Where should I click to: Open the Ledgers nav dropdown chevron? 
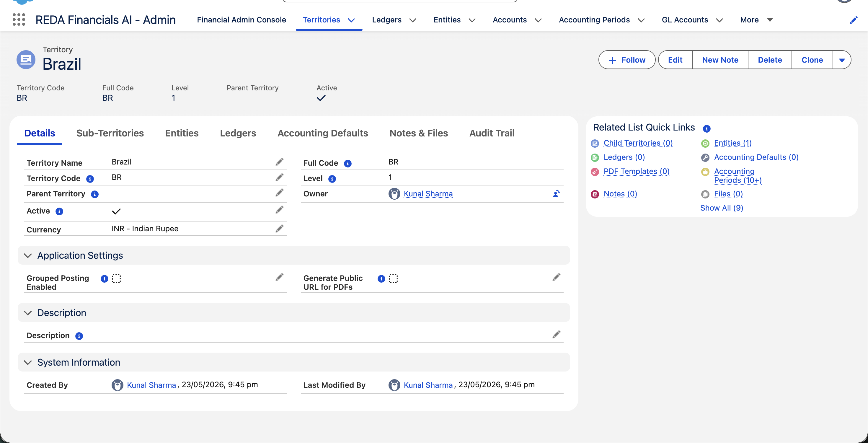(413, 20)
